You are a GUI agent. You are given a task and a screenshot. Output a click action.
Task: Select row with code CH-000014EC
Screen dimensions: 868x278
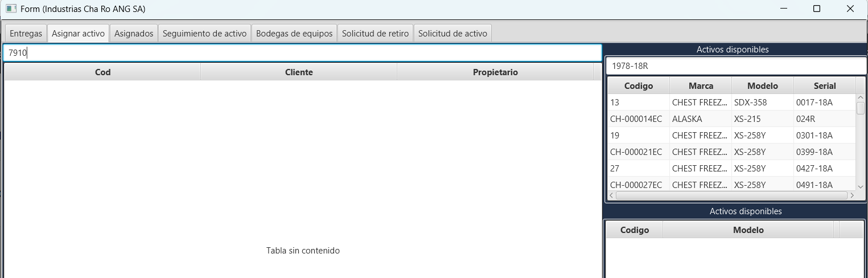point(731,119)
